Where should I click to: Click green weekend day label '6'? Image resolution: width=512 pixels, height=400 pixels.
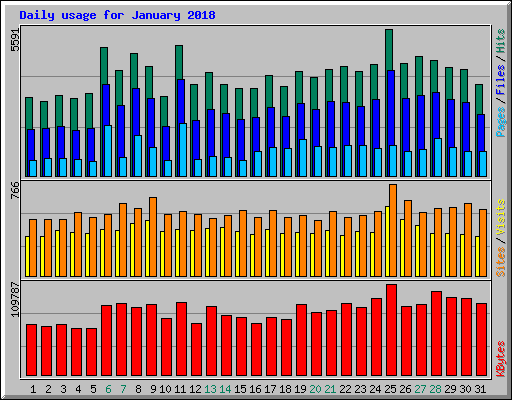point(108,389)
